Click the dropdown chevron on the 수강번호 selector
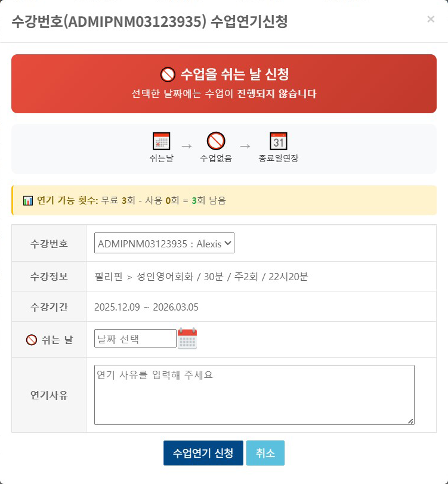448x484 pixels. [x=228, y=242]
